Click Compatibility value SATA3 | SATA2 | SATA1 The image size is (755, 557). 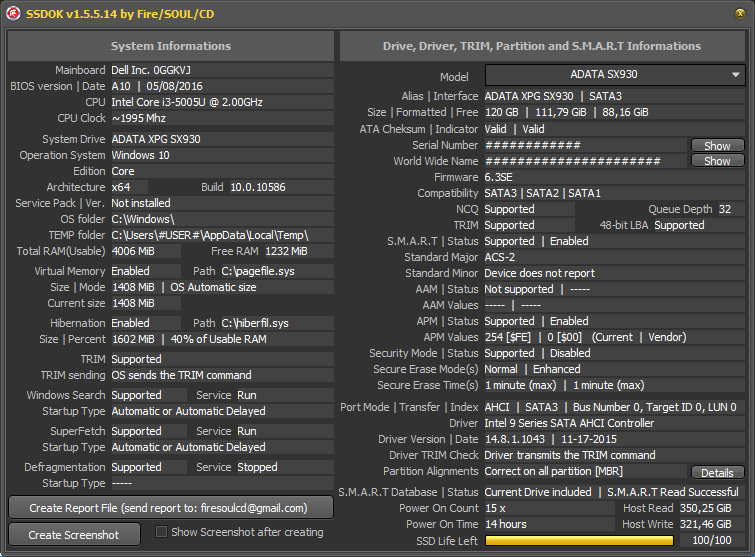pos(543,194)
